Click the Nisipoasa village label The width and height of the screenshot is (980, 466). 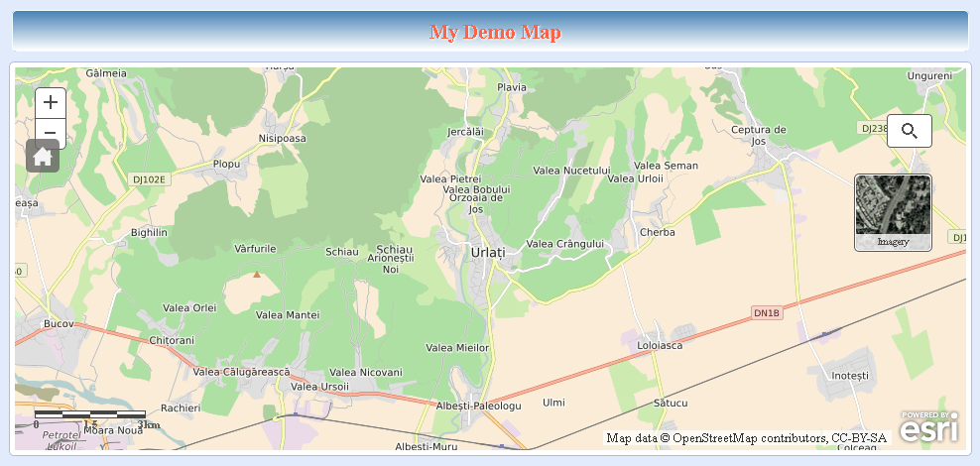pyautogui.click(x=283, y=138)
